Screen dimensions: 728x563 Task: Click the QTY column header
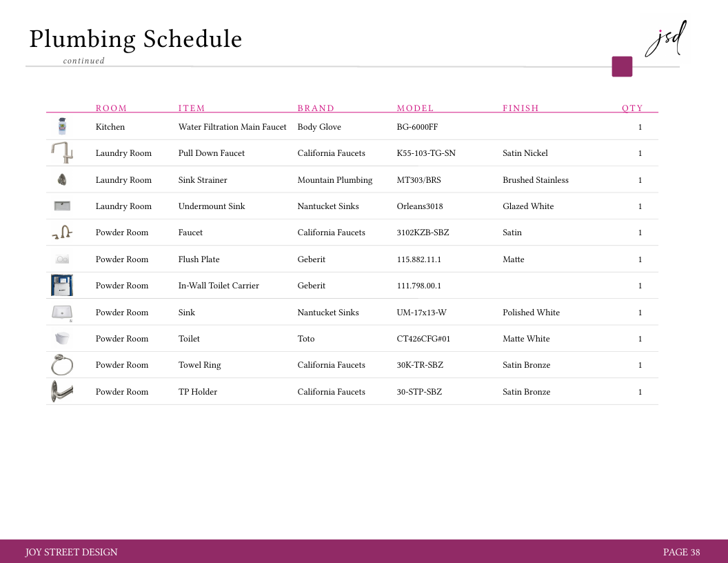click(632, 108)
